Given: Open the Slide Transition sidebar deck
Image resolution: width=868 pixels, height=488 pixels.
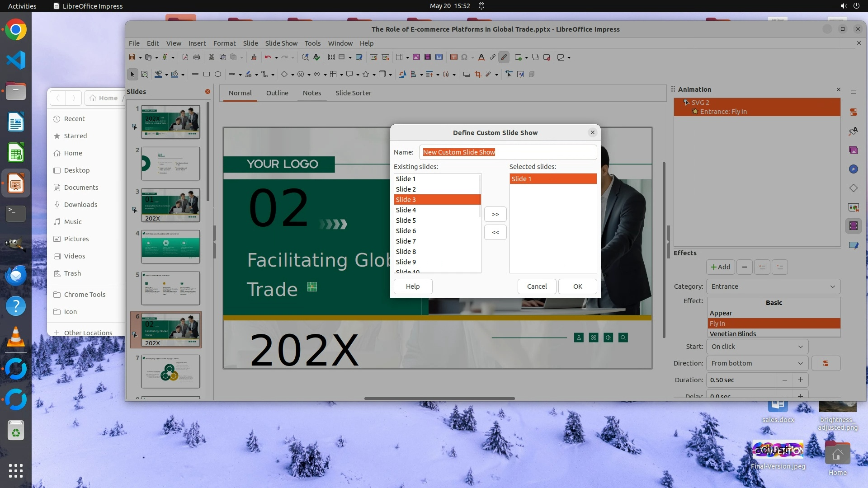Looking at the screenshot, I should (853, 207).
